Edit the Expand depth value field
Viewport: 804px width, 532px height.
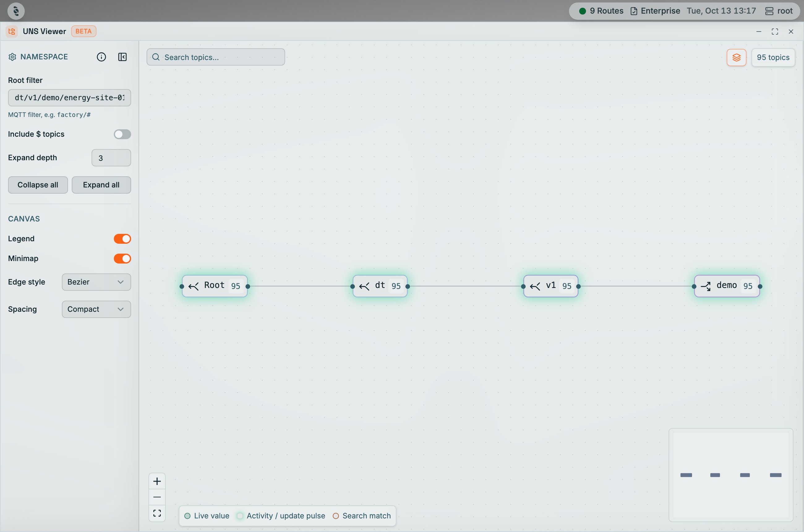pos(111,158)
